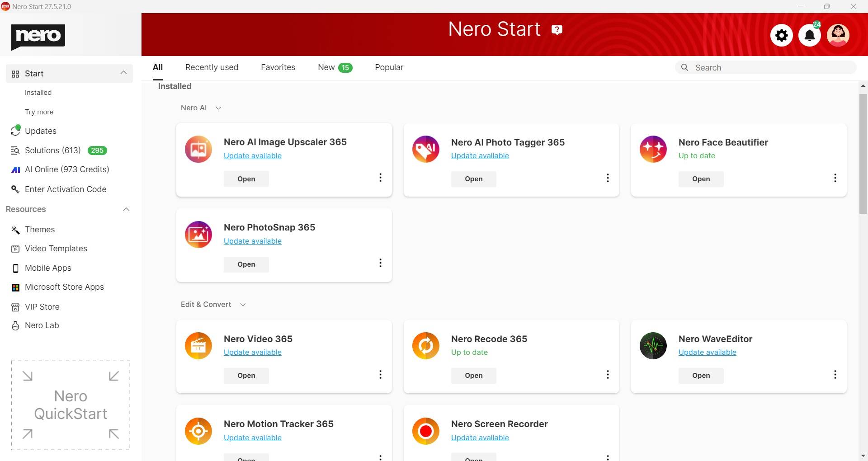Screen dimensions: 868x461
Task: Open the New tab showing 15 items
Action: coord(327,67)
